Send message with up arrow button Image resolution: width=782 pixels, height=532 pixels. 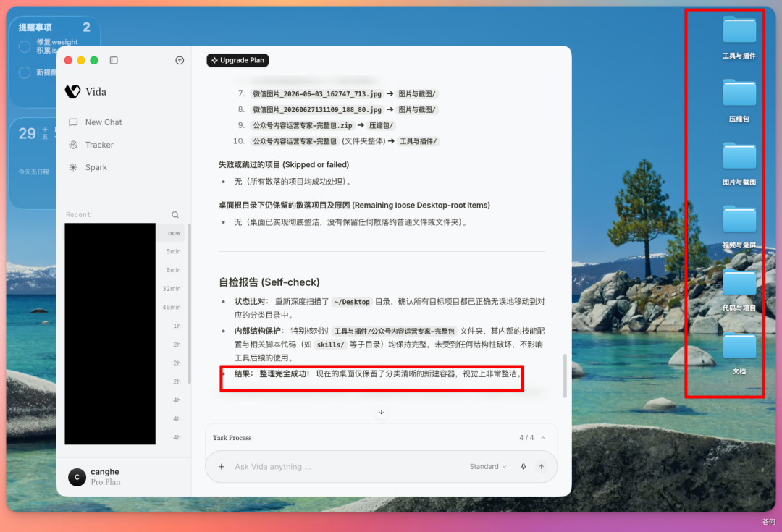[x=541, y=467]
